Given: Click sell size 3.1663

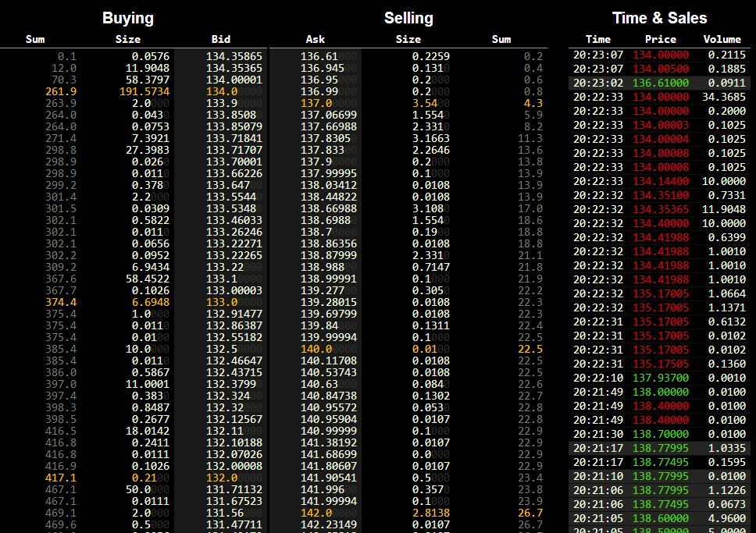Looking at the screenshot, I should pyautogui.click(x=431, y=138).
